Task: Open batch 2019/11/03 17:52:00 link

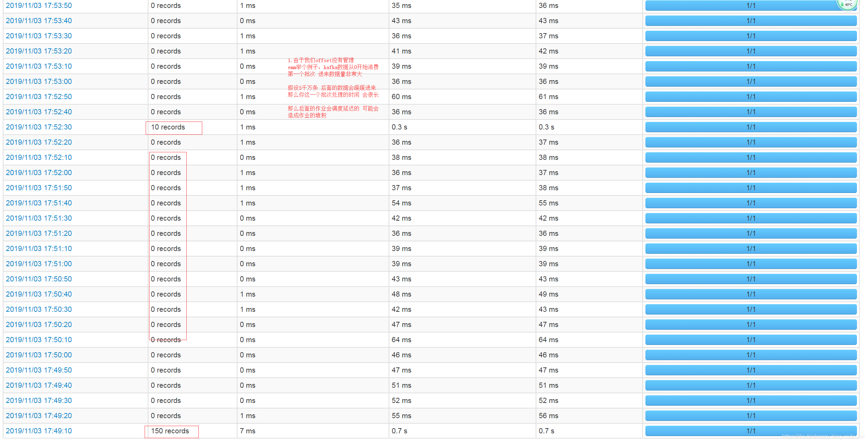Action: (39, 173)
